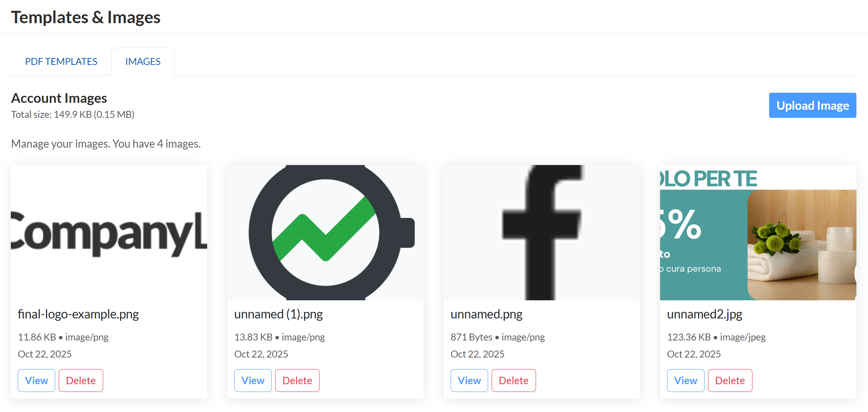The height and width of the screenshot is (412, 868).
Task: View the unnamed.png image
Action: coord(469,380)
